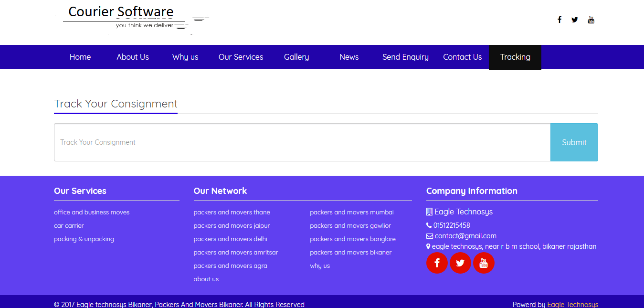Click the contact@gmail.com email address

(465, 236)
